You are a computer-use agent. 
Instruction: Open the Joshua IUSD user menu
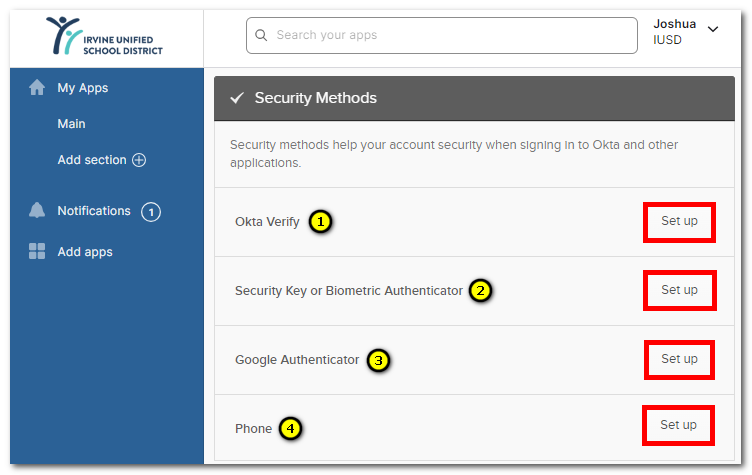point(685,32)
